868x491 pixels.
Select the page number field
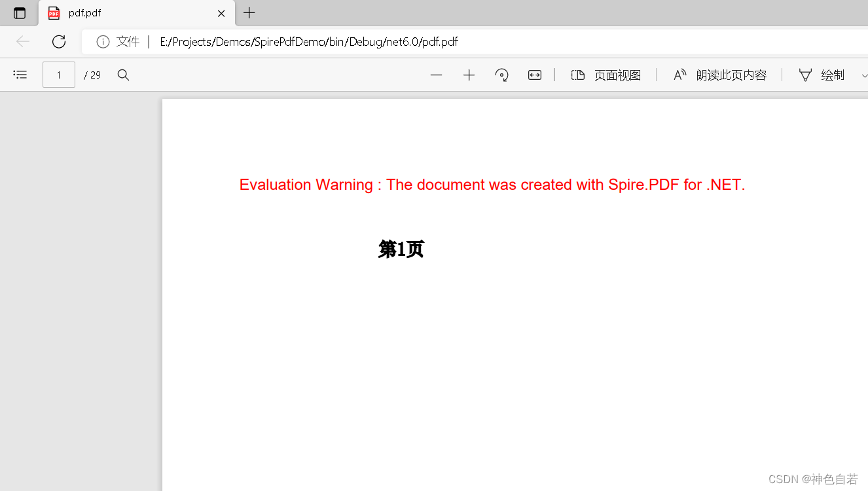click(x=59, y=75)
